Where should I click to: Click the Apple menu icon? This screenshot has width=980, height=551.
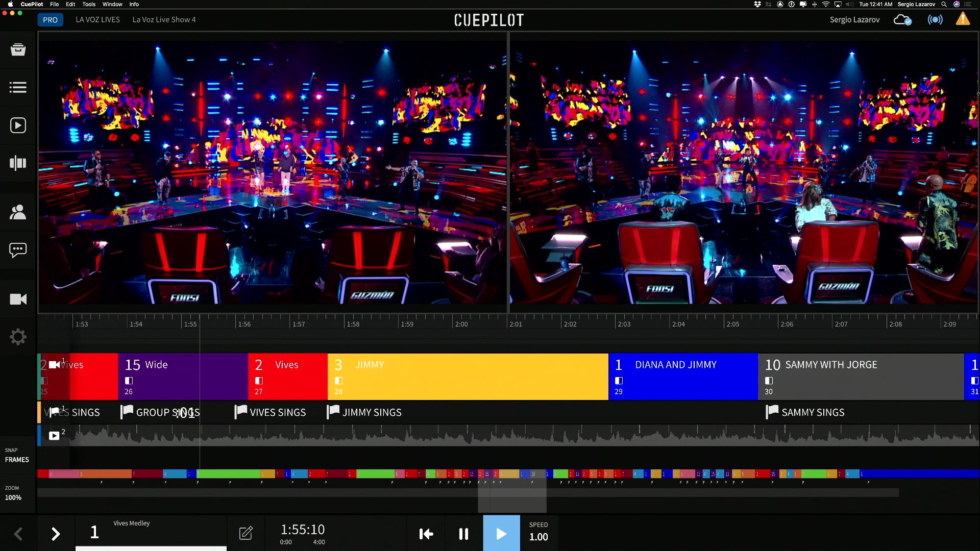10,4
